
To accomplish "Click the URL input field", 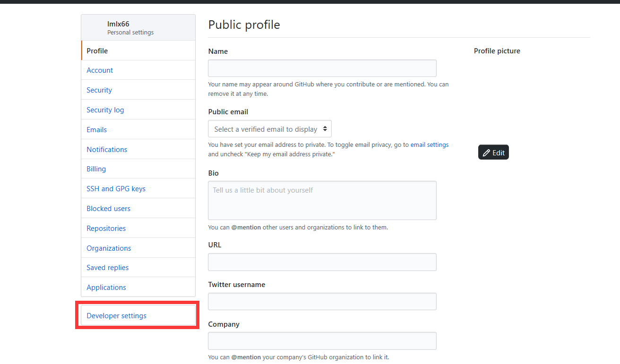I will coord(322,262).
